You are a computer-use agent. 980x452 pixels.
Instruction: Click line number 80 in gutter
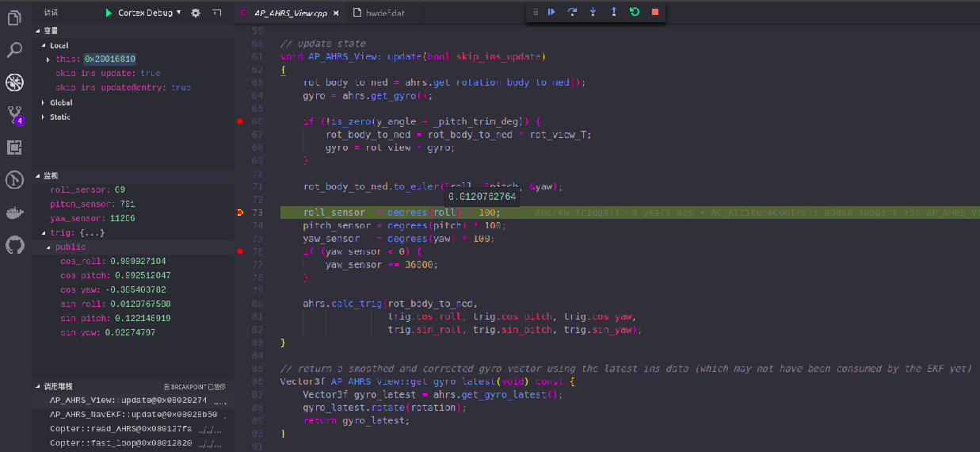tap(257, 304)
